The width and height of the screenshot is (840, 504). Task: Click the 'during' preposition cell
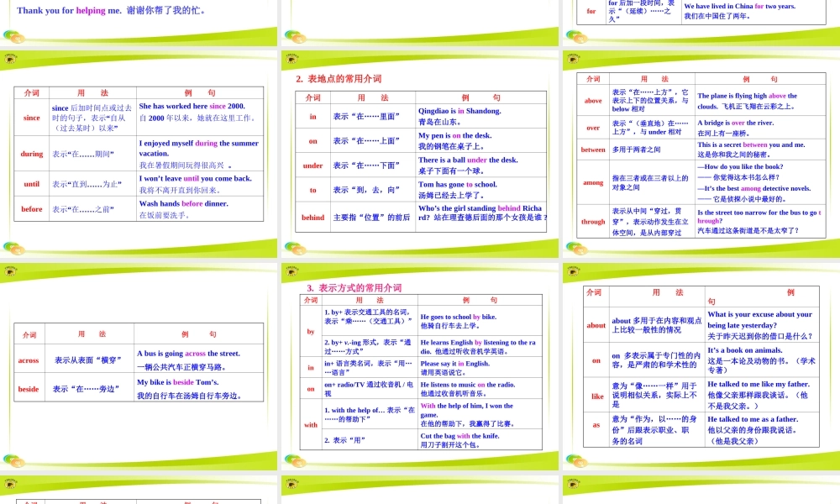pos(32,154)
